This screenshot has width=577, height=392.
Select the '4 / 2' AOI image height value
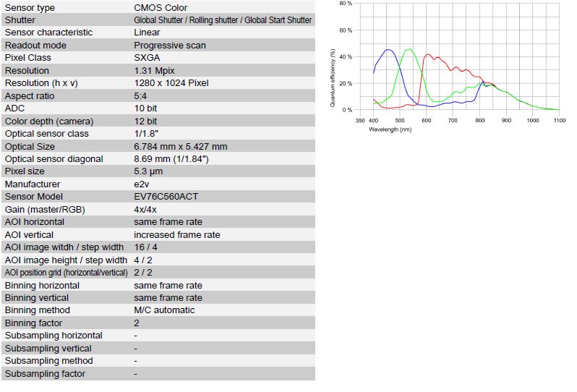142,260
